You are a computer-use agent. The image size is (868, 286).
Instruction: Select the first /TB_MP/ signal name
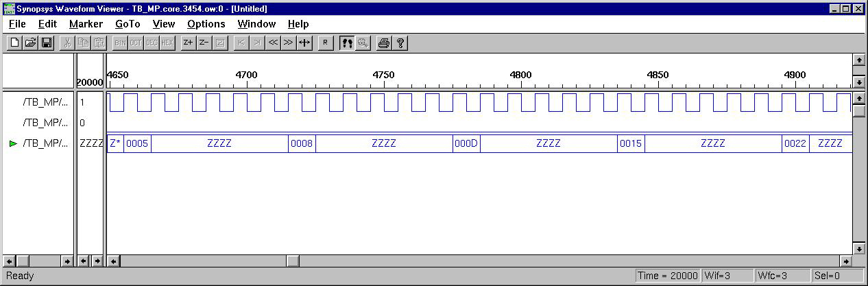(46, 102)
